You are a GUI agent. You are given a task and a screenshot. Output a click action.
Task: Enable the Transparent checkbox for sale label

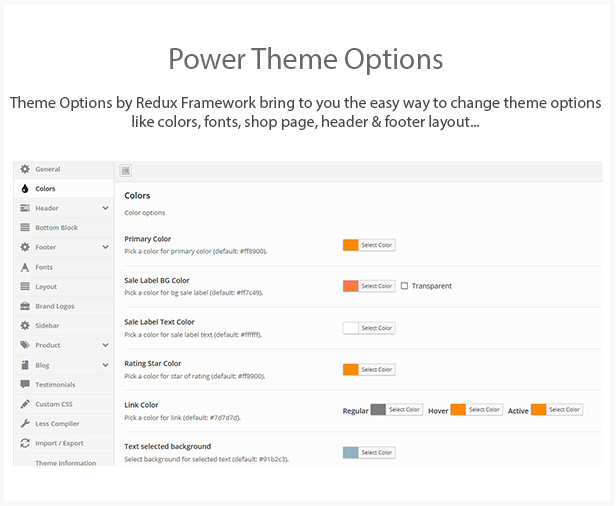pyautogui.click(x=404, y=286)
